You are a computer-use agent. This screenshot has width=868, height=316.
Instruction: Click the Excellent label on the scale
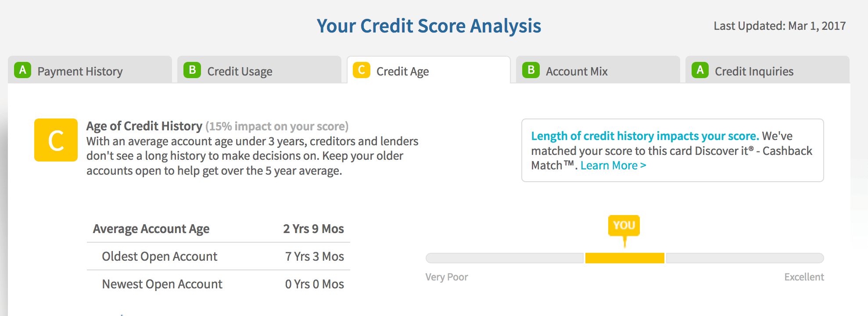point(804,277)
